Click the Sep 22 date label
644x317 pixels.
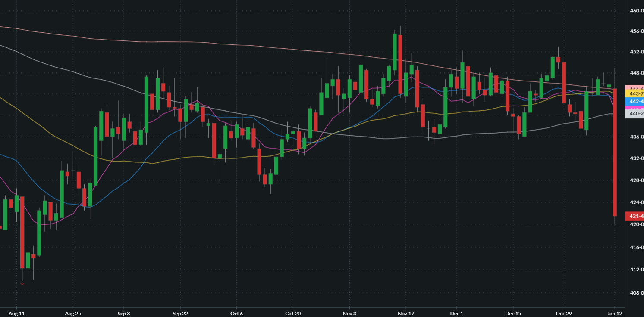[x=180, y=313]
